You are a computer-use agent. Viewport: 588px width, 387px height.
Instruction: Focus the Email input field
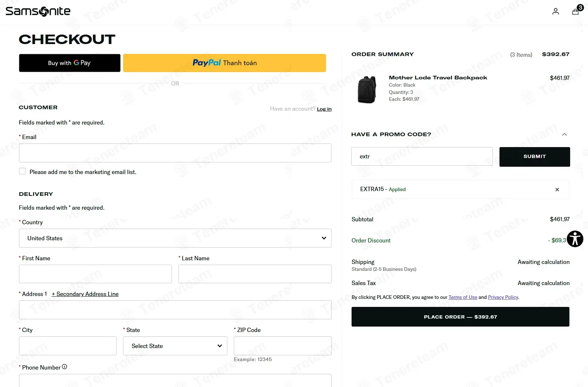coord(175,153)
